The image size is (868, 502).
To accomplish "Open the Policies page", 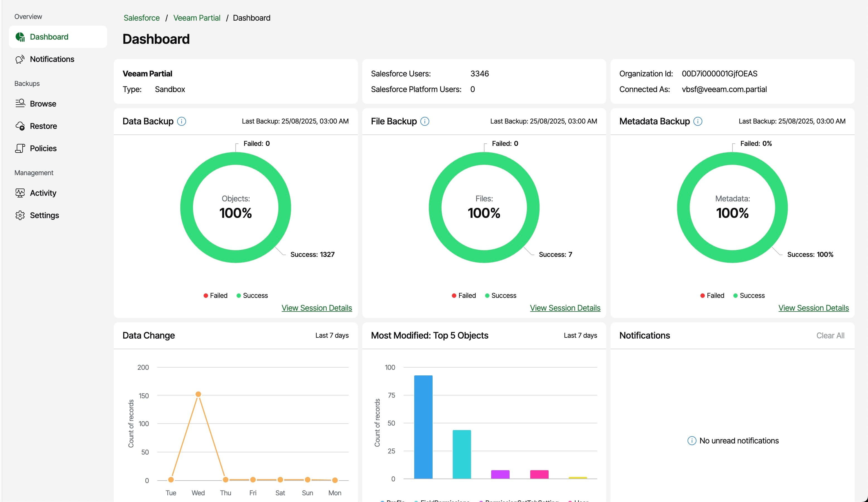I will click(x=58, y=148).
